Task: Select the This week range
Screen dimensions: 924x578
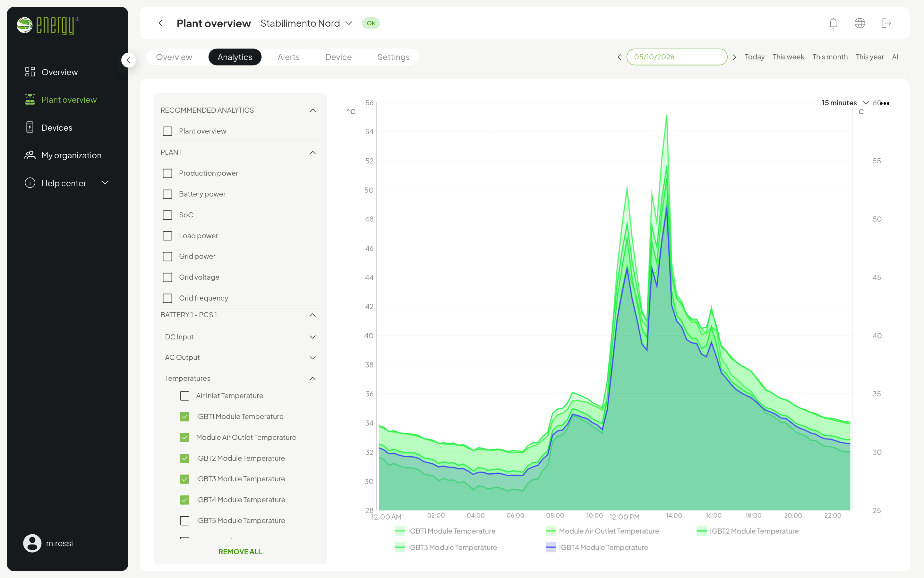Action: point(788,57)
